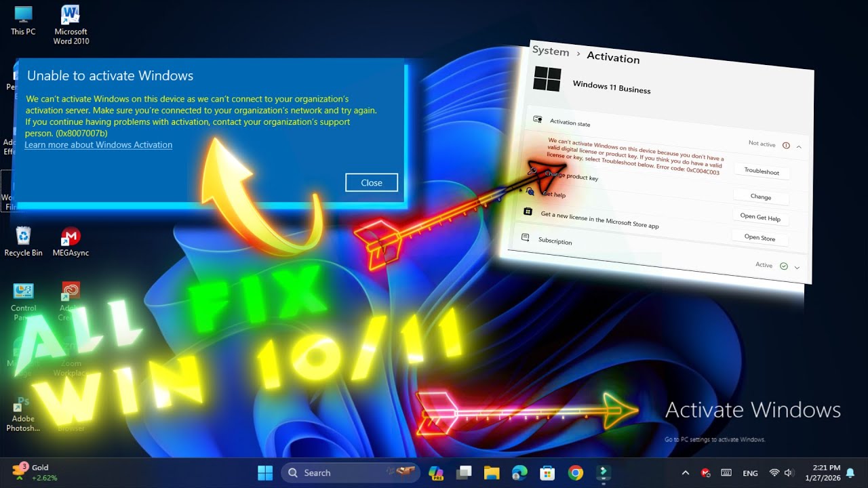
Task: Click the Not active warning info icon
Action: click(x=787, y=145)
